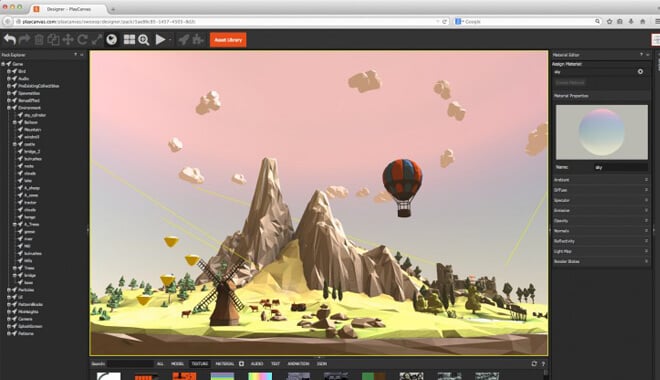The height and width of the screenshot is (380, 660).
Task: Show ALL assets filter tab
Action: point(160,364)
